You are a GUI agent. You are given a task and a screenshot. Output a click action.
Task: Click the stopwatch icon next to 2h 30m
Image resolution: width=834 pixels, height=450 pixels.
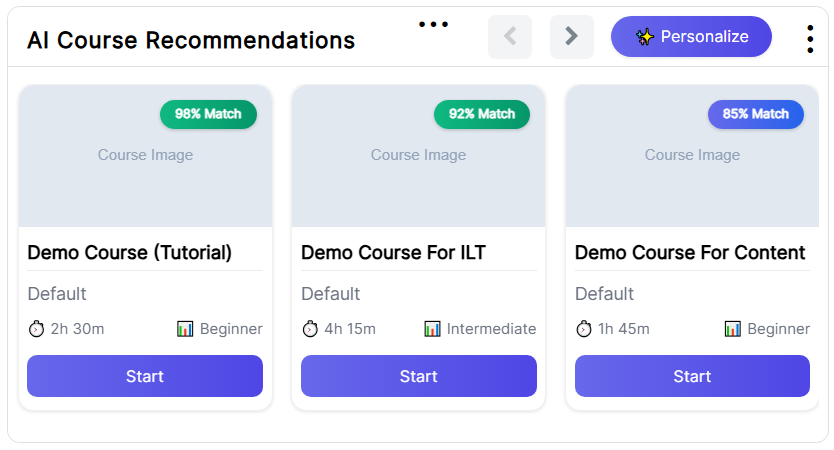click(36, 329)
